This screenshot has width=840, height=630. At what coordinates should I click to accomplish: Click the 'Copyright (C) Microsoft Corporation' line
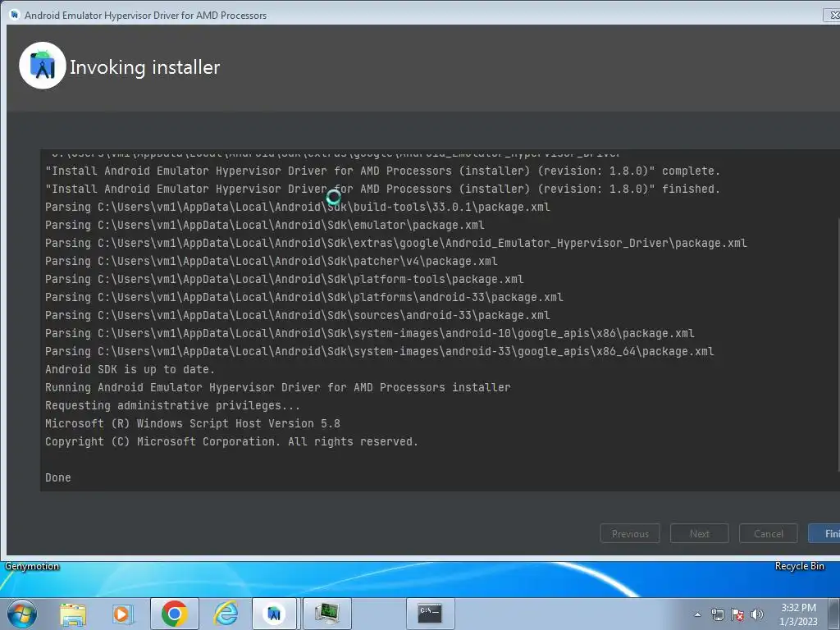(x=231, y=442)
